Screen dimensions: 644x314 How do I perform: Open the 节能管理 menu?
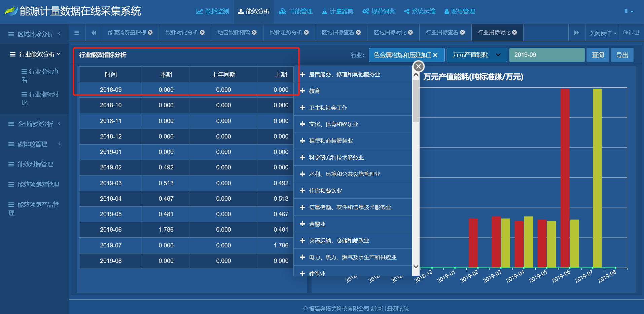tap(295, 11)
